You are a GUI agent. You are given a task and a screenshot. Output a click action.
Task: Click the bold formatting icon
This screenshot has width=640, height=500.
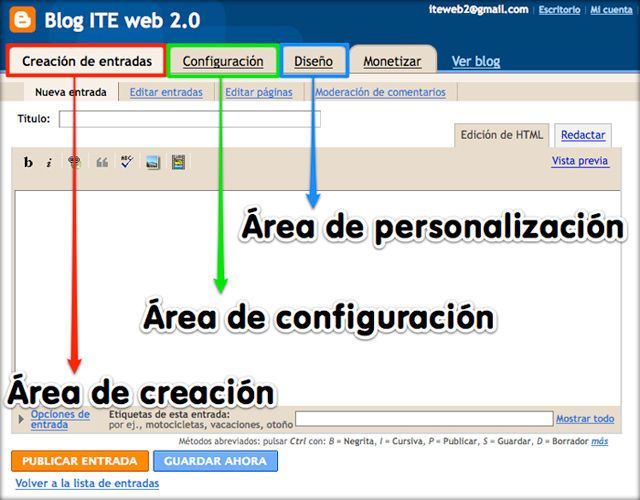point(29,162)
